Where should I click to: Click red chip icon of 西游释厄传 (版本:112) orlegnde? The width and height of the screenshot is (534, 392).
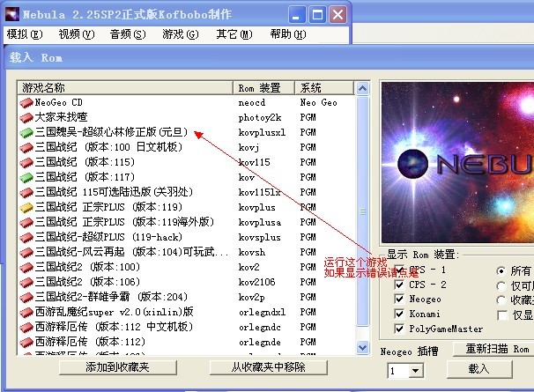point(26,343)
